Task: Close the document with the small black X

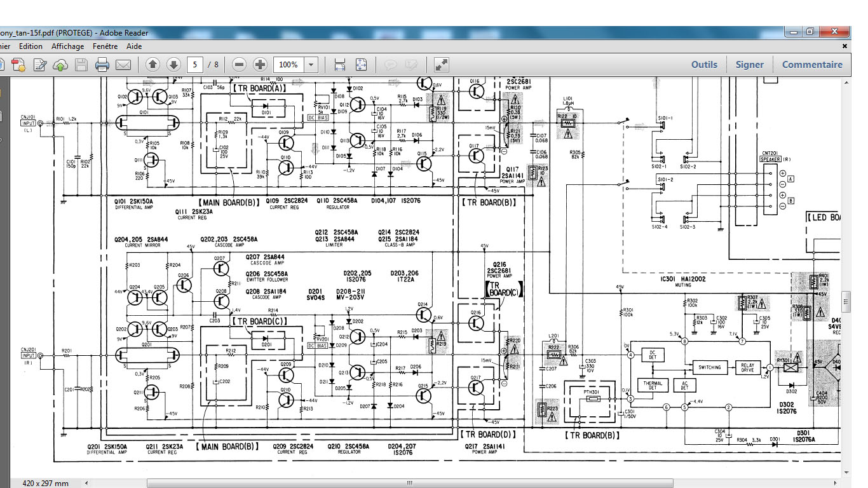Action: click(845, 46)
